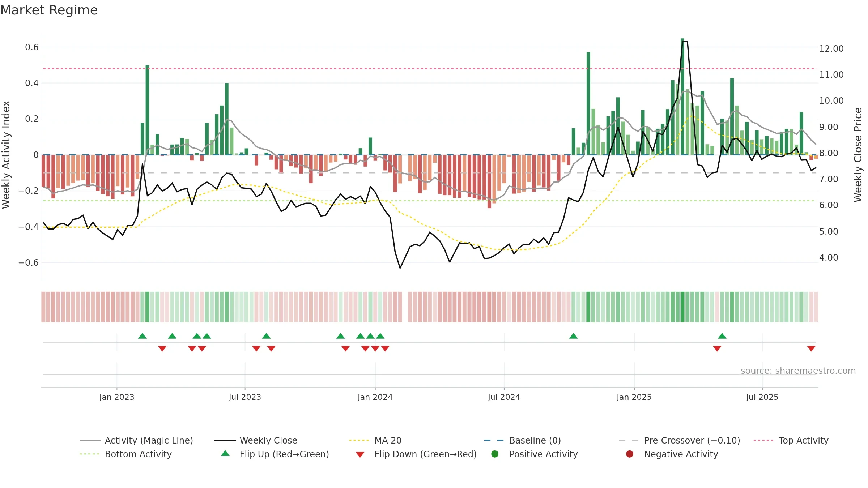Viewport: 868px width, 488px height.
Task: Click the tall green bar near February 2023
Action: point(148,110)
